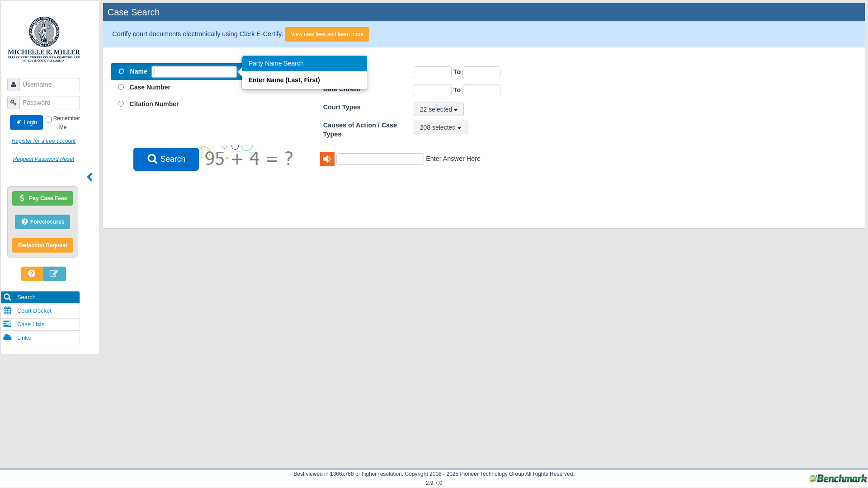Open the Court Types 22 selected dropdown

point(439,109)
